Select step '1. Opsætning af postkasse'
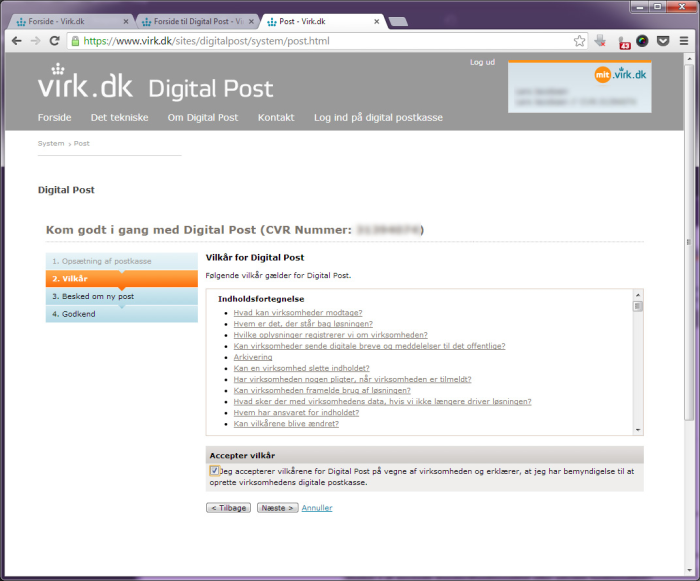 pyautogui.click(x=121, y=261)
